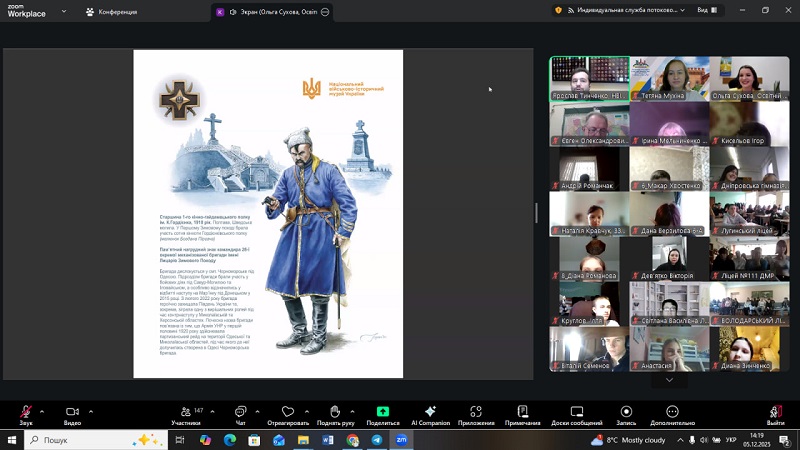Image resolution: width=800 pixels, height=450 pixels.
Task: Unmute microphone with the Звук button
Action: (25, 412)
